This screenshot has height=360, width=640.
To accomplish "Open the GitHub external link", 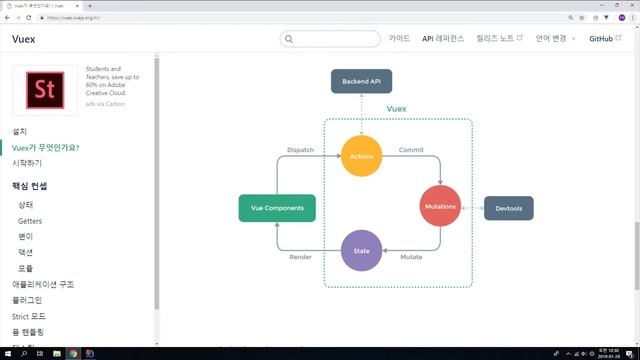I will point(605,38).
